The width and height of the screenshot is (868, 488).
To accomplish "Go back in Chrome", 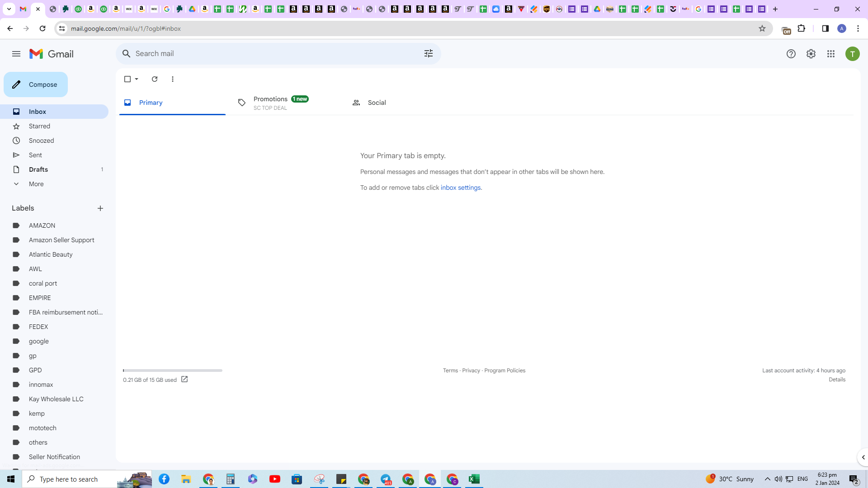I will coord(10,28).
